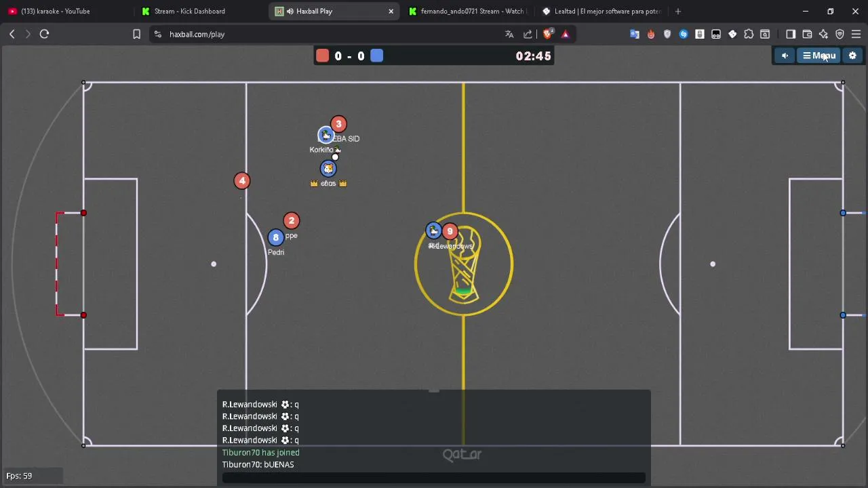Open the Haxball Menu button
The height and width of the screenshot is (488, 868).
819,56
